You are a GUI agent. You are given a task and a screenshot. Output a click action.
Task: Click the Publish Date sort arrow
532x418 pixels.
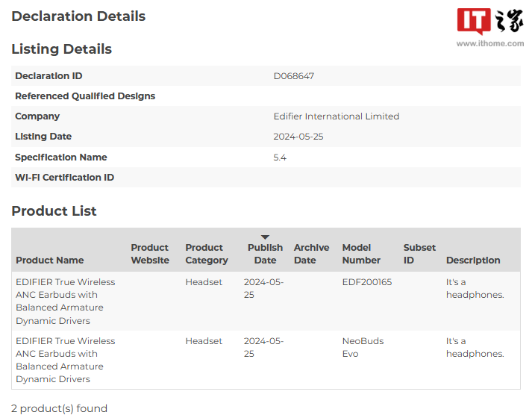coord(265,237)
